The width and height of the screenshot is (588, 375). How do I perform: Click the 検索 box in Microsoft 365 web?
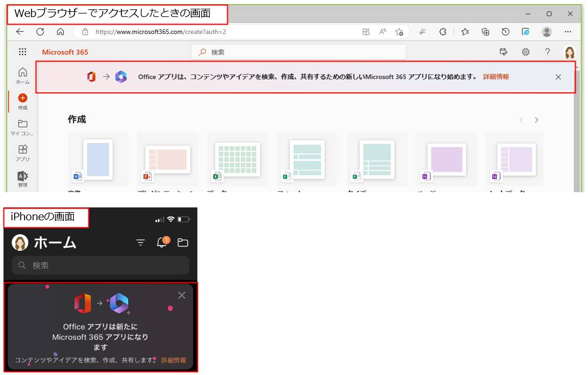[299, 52]
